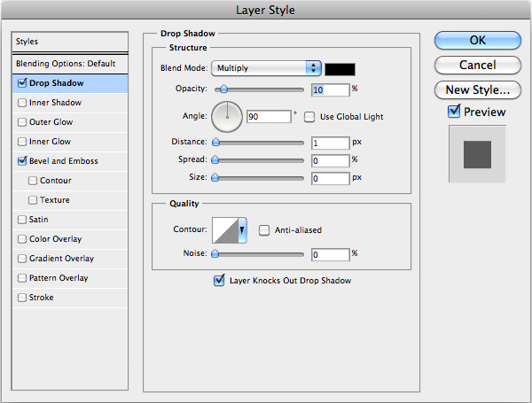
Task: Click the Opacity value field
Action: [x=331, y=89]
